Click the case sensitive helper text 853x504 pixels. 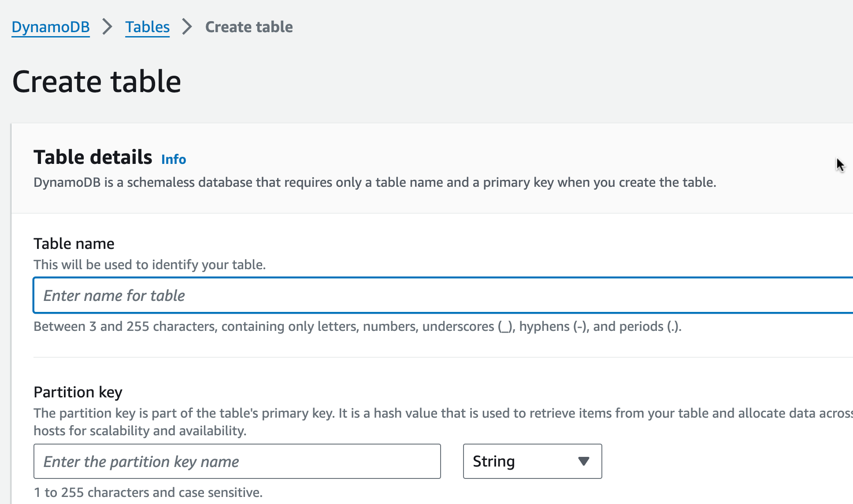coord(148,493)
